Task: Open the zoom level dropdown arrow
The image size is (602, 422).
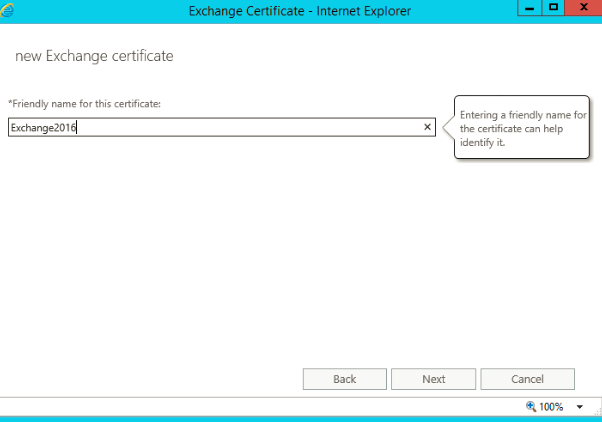Action: coord(579,407)
